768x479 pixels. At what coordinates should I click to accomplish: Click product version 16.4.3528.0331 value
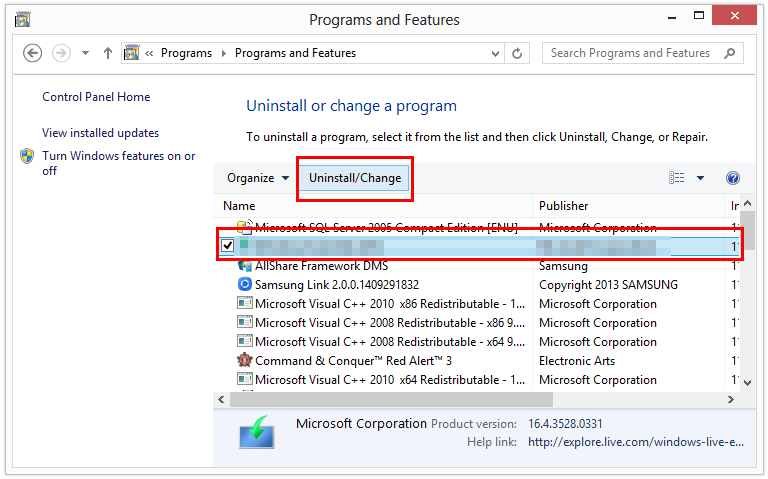[x=565, y=424]
